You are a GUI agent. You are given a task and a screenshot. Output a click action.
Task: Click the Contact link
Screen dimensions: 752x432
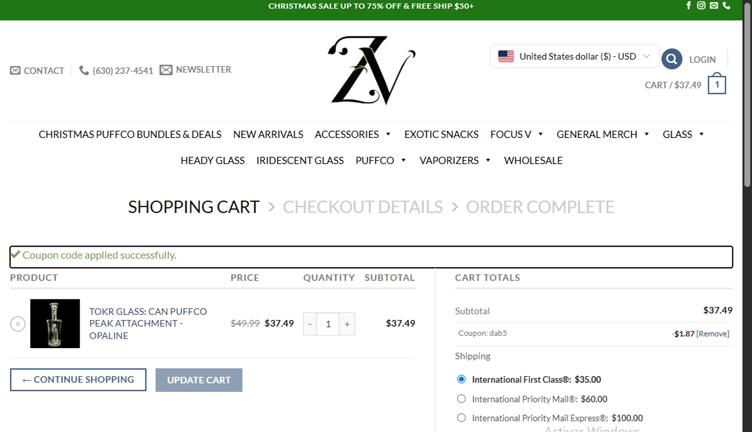point(44,70)
